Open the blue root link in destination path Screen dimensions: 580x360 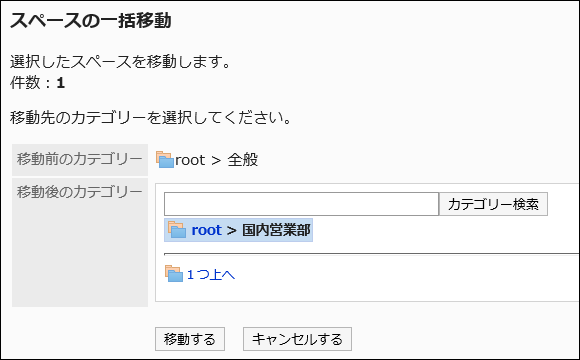[206, 230]
